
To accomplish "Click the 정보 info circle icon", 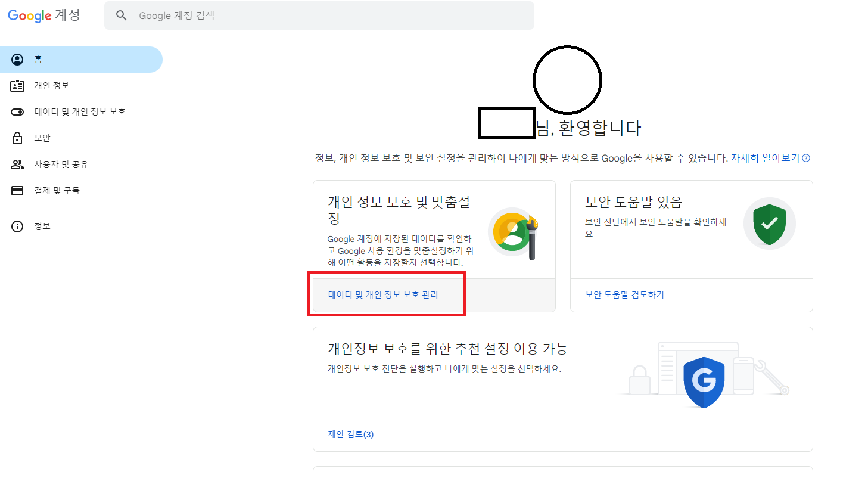I will click(x=17, y=226).
